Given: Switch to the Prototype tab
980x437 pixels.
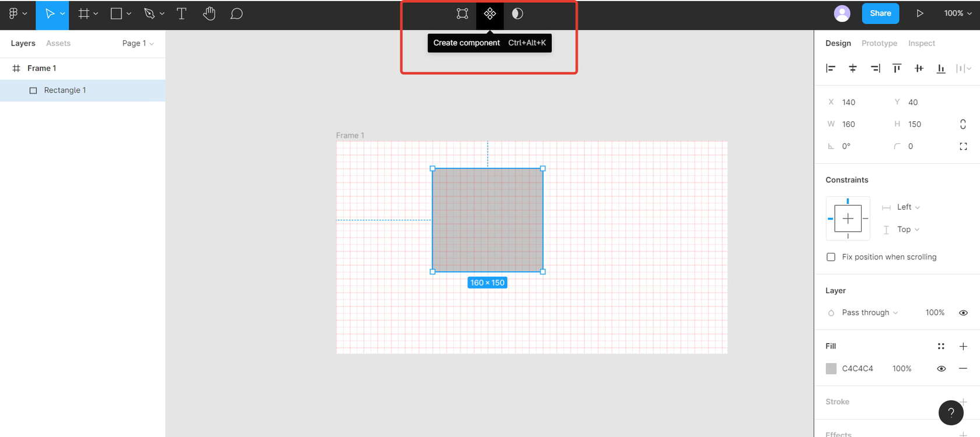Looking at the screenshot, I should (879, 43).
